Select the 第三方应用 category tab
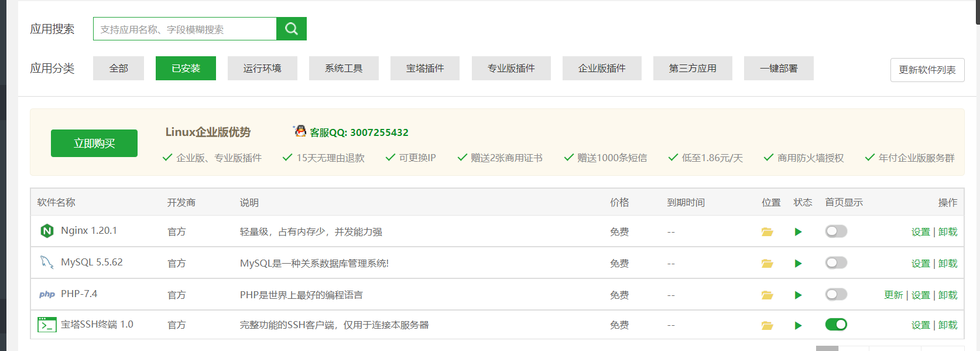Screen dimensions: 980x351 click(x=693, y=68)
